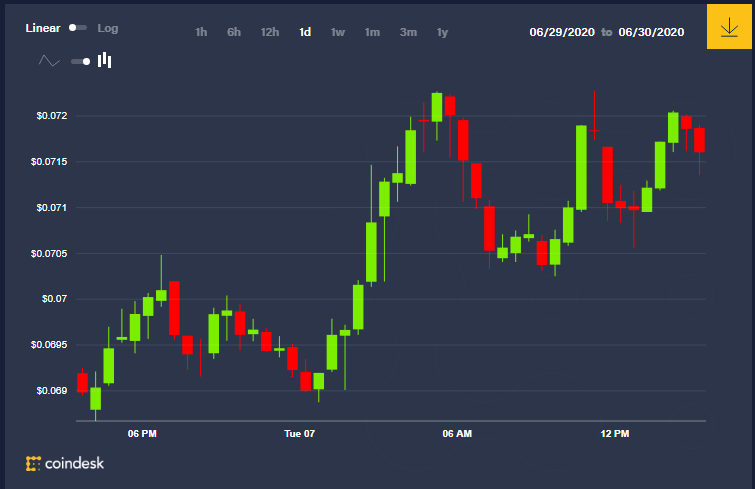This screenshot has height=489, width=755.
Task: Select the 1h time range
Action: click(201, 32)
